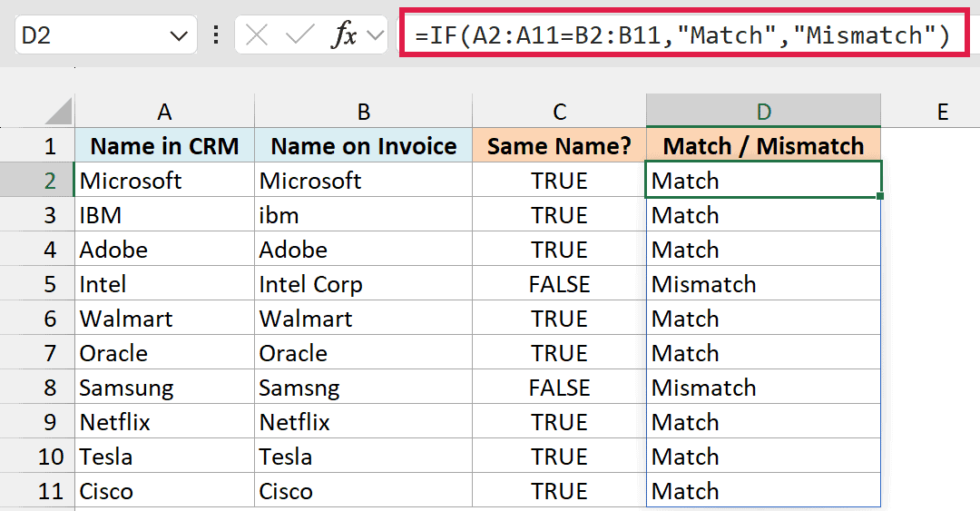Select column C header
The height and width of the screenshot is (511, 980).
(559, 112)
